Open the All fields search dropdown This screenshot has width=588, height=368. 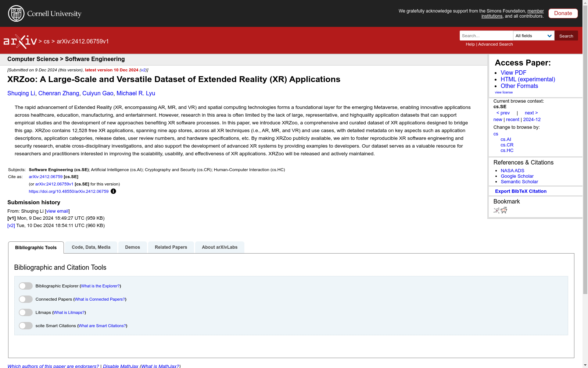click(x=534, y=36)
